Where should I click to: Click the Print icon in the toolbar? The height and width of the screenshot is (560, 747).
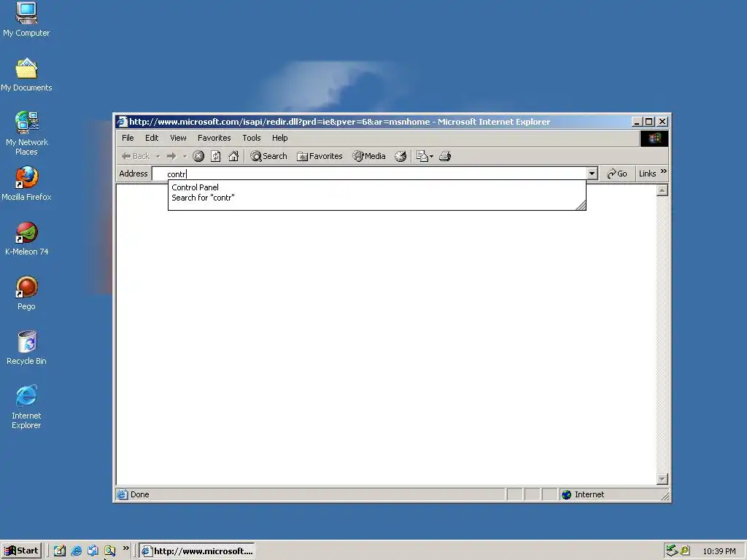tap(445, 156)
